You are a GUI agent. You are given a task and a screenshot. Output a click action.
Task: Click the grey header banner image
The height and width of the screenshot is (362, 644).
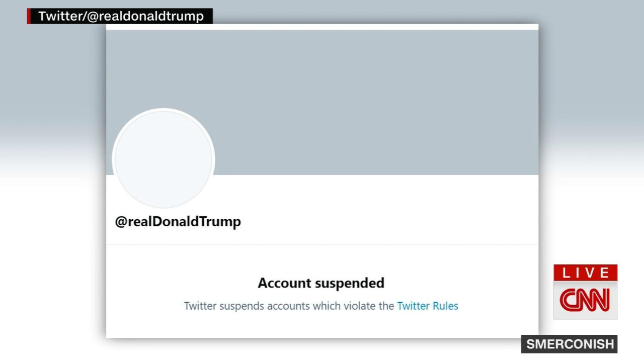pyautogui.click(x=352, y=90)
